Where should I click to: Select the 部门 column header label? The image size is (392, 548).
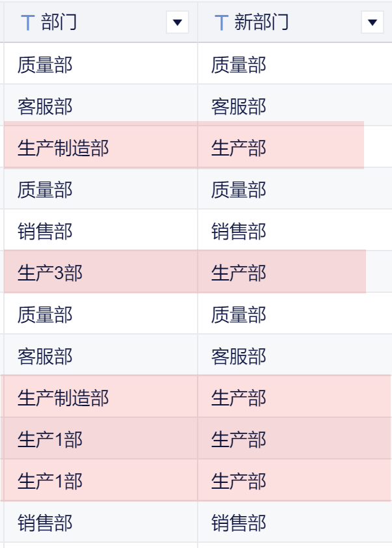click(59, 23)
